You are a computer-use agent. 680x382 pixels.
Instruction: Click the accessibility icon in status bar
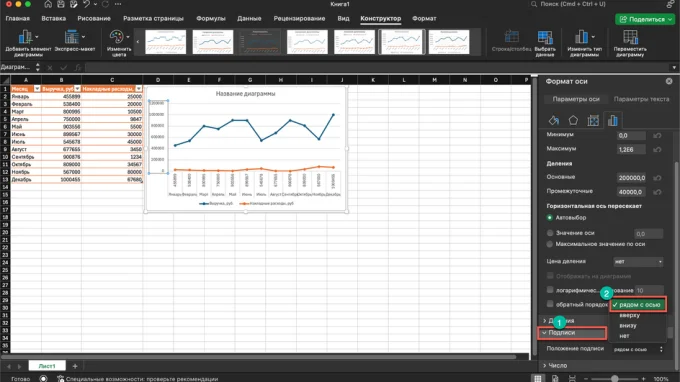(60, 379)
